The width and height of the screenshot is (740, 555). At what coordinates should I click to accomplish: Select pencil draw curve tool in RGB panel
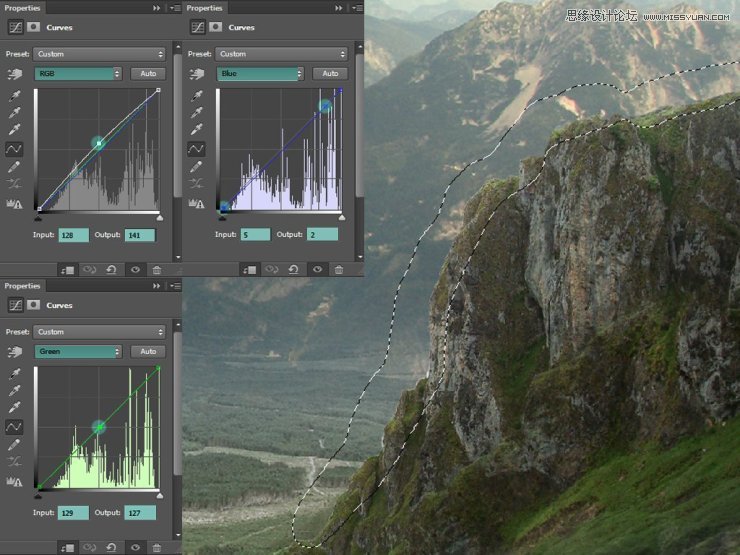click(14, 167)
